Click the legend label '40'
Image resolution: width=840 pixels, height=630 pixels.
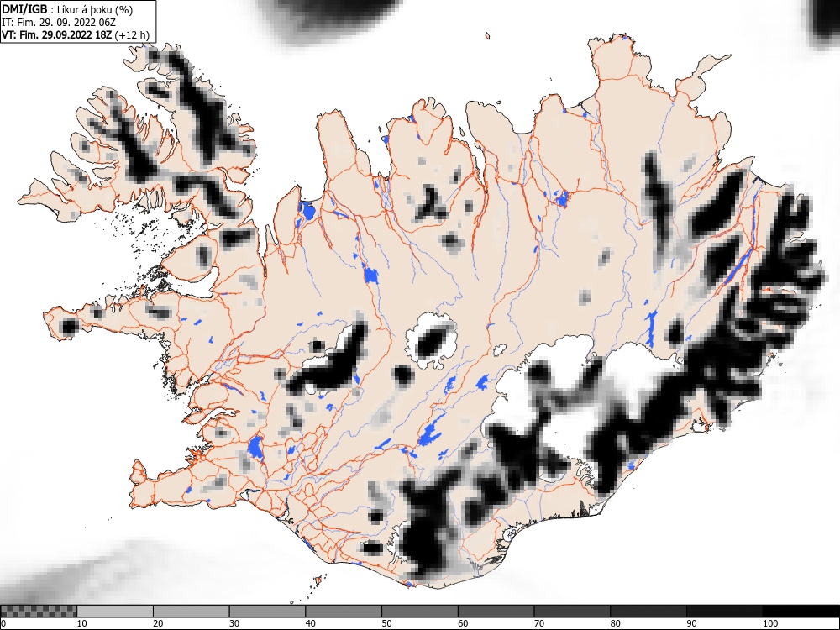(x=310, y=623)
